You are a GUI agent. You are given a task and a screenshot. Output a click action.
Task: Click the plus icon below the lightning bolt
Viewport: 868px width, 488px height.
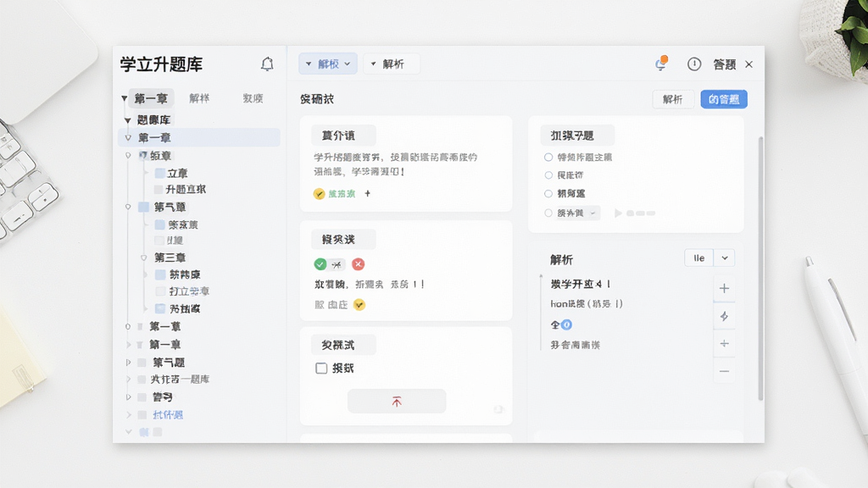(724, 344)
